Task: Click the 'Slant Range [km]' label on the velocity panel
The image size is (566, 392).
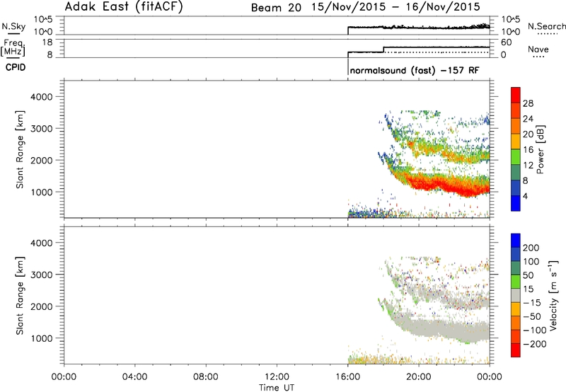Action: (20, 296)
